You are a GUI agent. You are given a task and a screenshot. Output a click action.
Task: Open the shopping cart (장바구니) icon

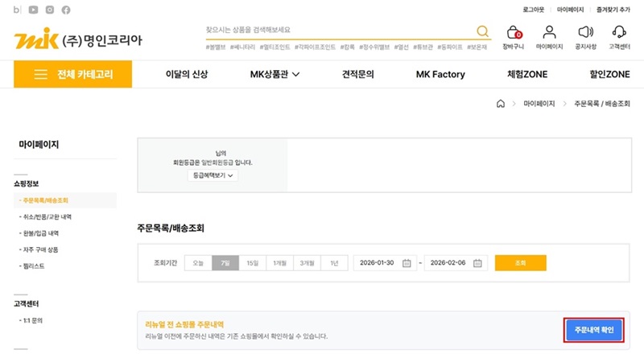[513, 33]
